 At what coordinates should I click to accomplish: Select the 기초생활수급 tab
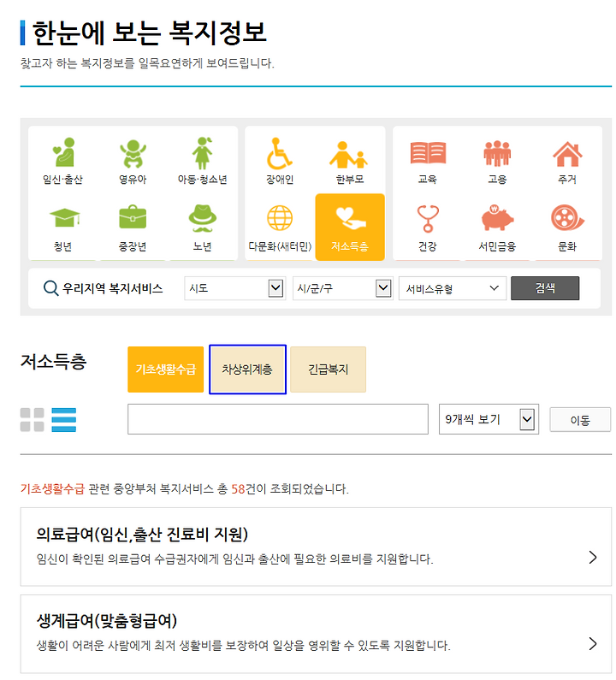coord(166,370)
